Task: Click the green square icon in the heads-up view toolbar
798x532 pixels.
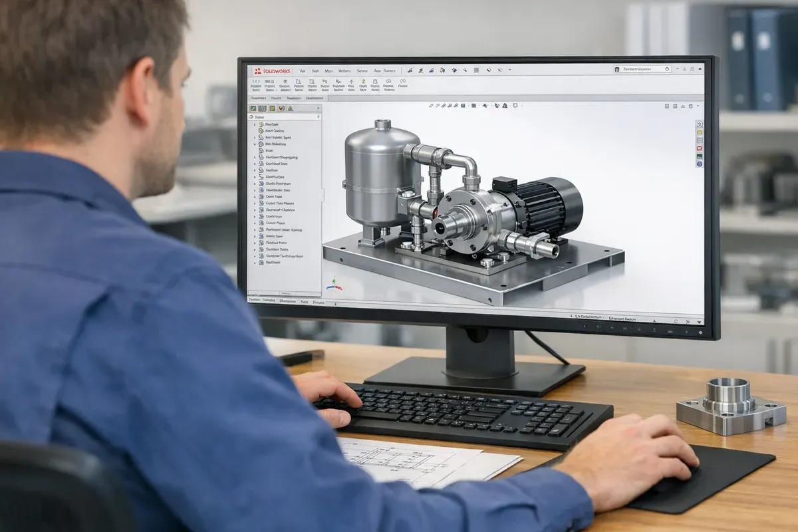Action: pos(463,106)
